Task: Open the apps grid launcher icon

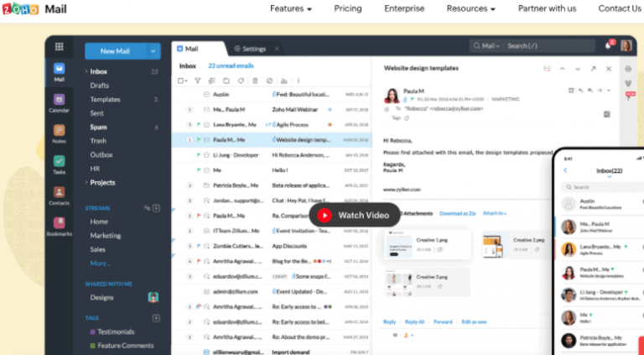Action: (x=60, y=47)
